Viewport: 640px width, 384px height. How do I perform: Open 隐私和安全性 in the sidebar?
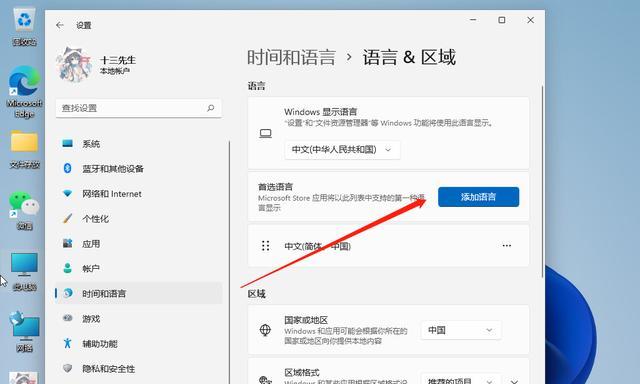click(x=139, y=369)
